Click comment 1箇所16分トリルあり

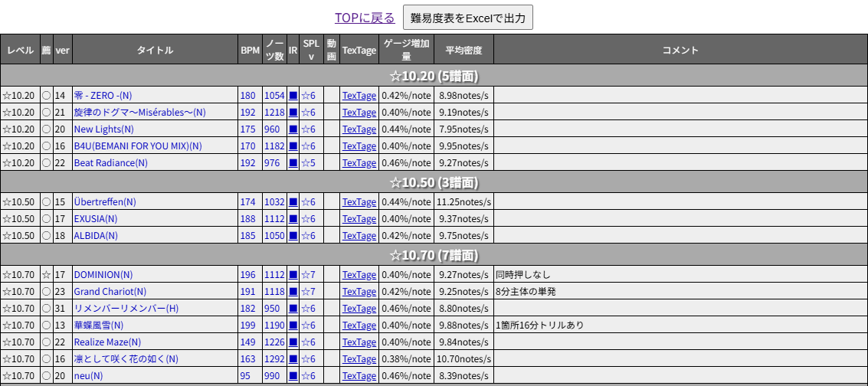pos(540,325)
